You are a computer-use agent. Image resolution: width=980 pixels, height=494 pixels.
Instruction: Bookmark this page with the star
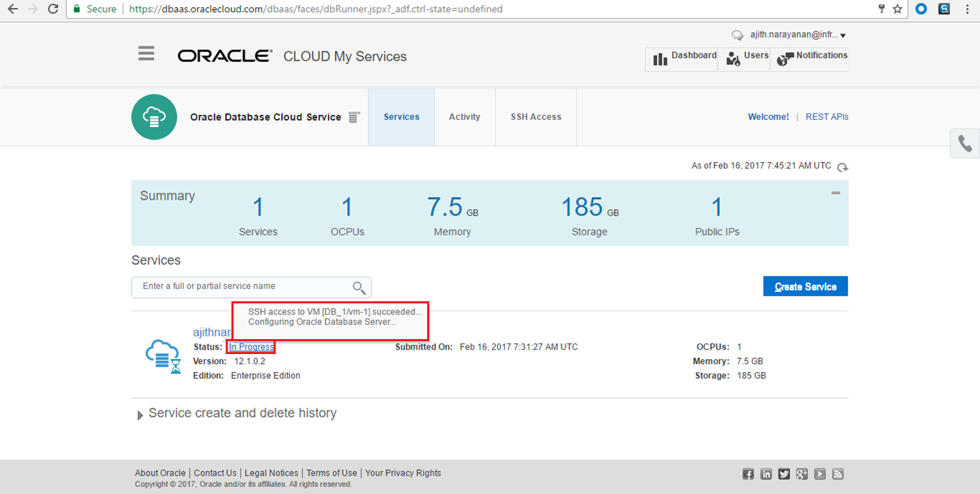tap(898, 9)
